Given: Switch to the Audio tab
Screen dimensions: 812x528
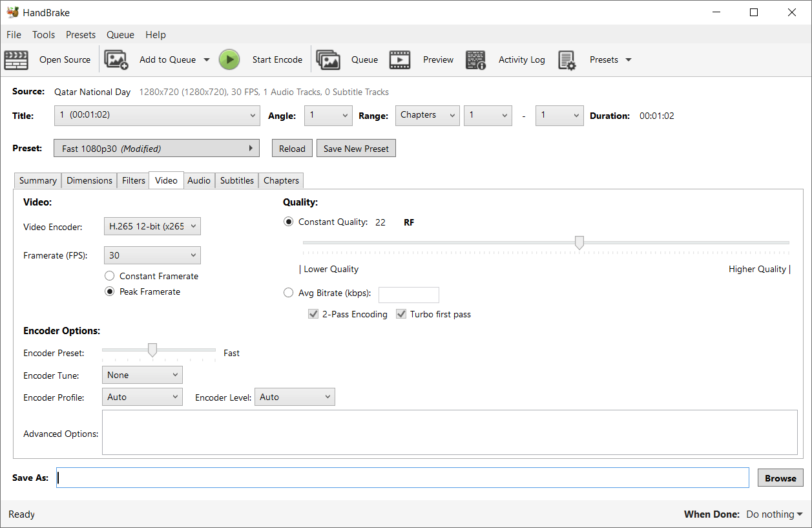Looking at the screenshot, I should point(199,180).
